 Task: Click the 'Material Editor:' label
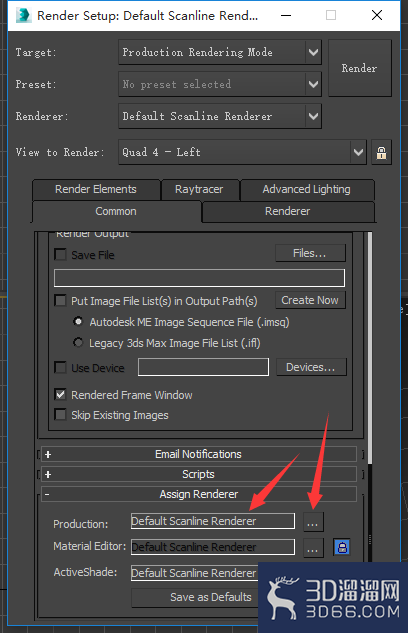tap(90, 546)
